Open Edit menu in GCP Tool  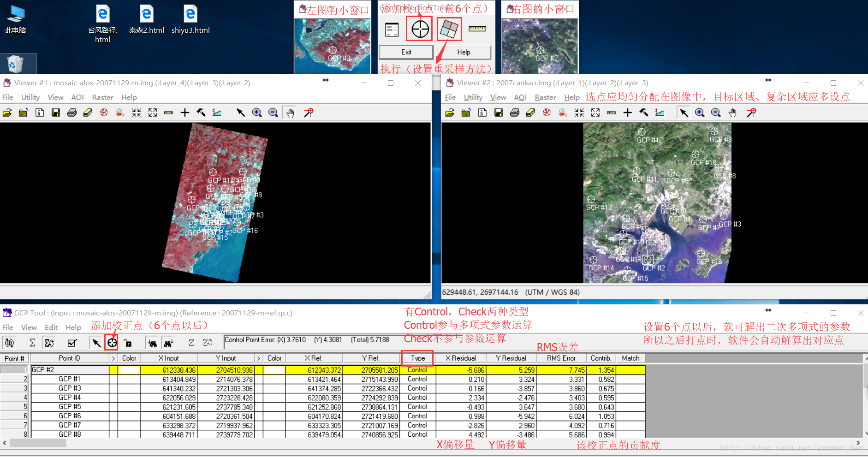[x=51, y=327]
